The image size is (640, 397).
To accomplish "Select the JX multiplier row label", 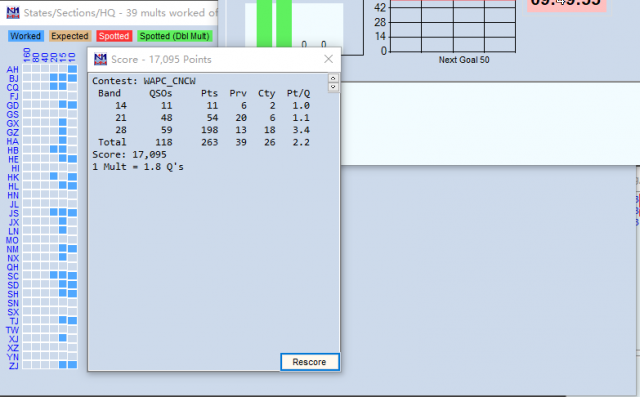I will click(x=13, y=222).
